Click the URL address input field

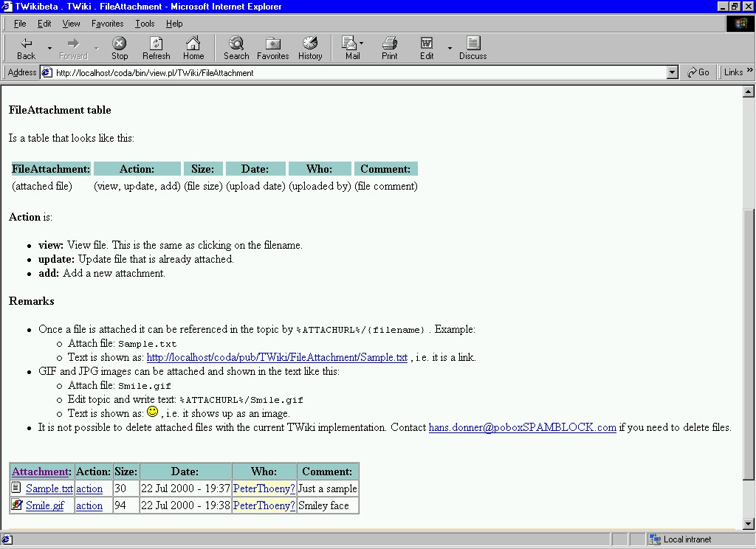354,73
